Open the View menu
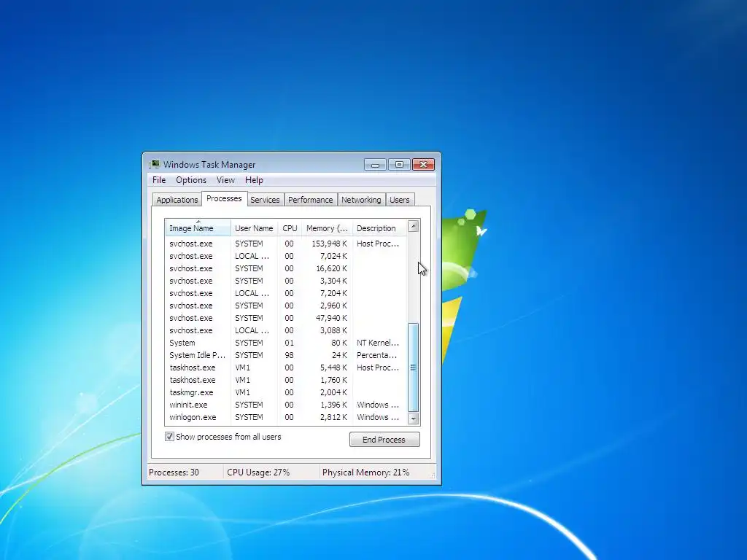747x560 pixels. (225, 180)
